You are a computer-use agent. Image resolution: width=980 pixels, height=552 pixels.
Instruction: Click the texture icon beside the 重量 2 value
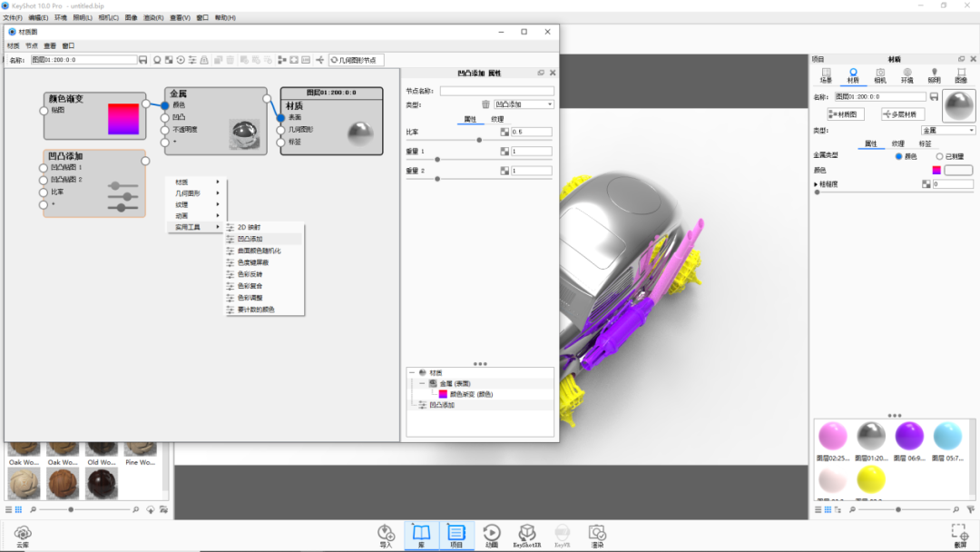click(x=505, y=171)
